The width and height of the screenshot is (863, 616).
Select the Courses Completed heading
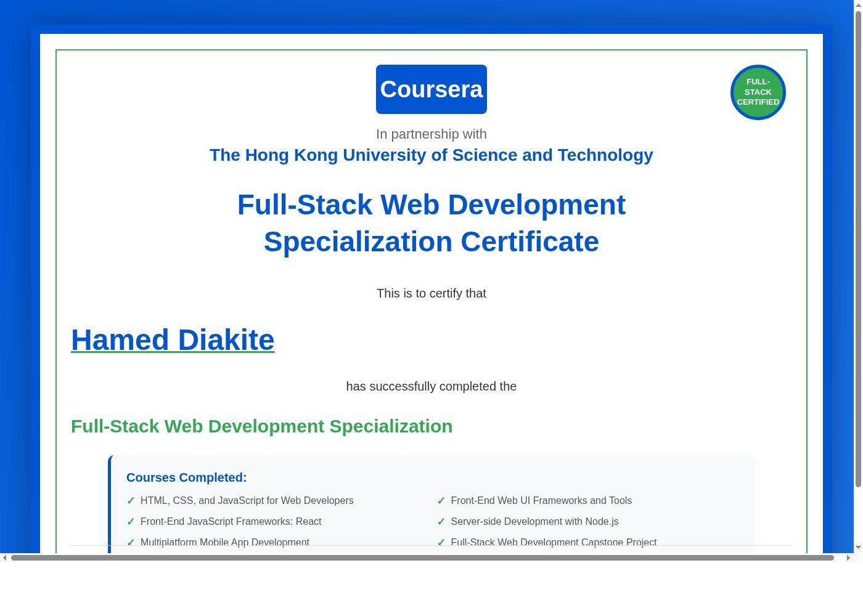tap(186, 477)
